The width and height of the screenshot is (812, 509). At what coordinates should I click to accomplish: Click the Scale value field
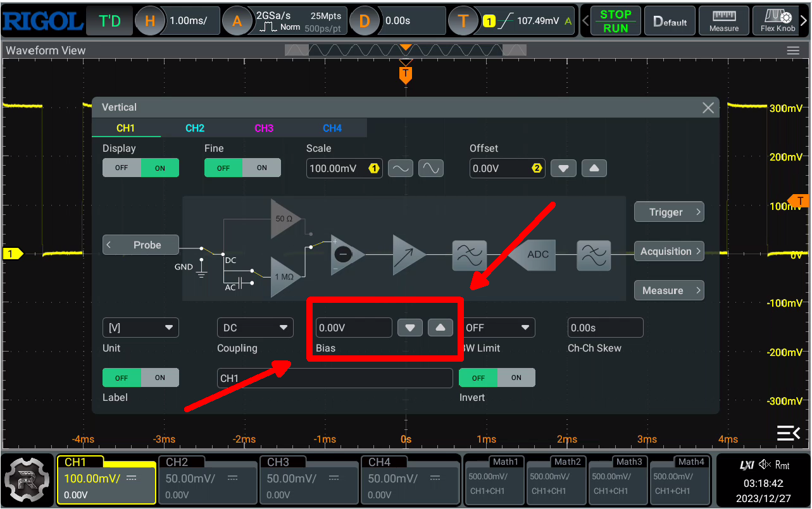click(x=344, y=168)
